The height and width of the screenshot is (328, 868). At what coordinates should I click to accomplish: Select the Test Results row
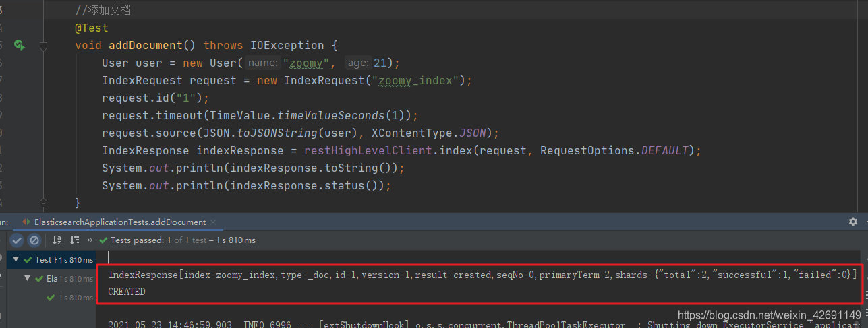(51, 259)
